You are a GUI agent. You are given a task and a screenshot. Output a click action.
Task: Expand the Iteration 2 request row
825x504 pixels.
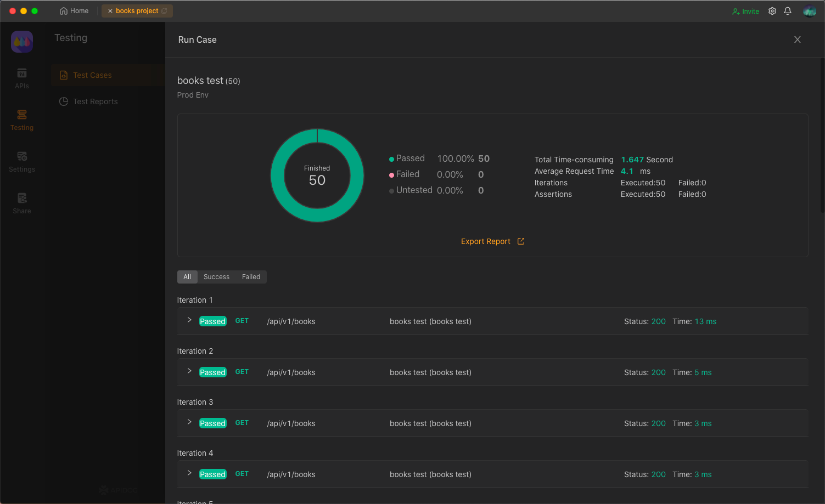pos(189,371)
